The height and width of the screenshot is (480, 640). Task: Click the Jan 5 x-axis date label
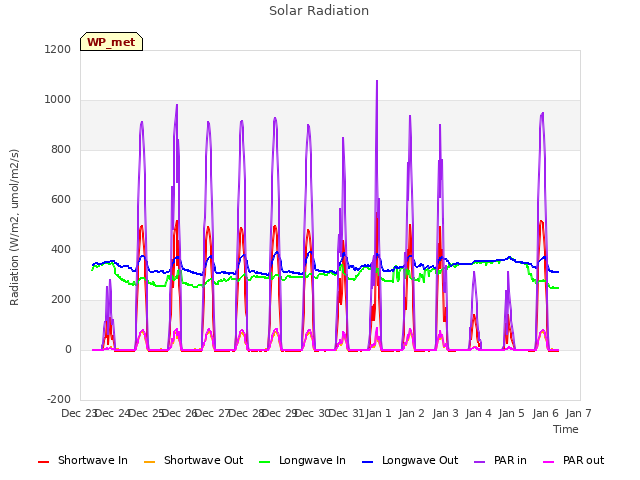[x=511, y=413]
